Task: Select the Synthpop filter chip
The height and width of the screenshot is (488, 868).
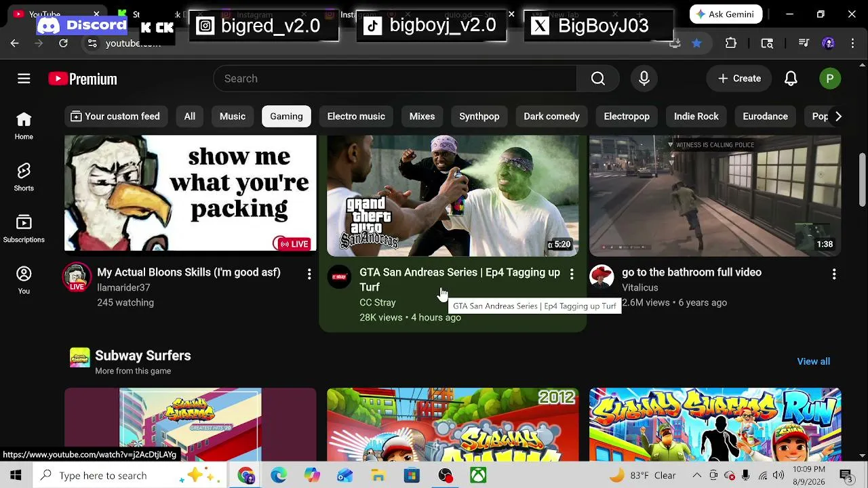Action: pyautogui.click(x=479, y=117)
